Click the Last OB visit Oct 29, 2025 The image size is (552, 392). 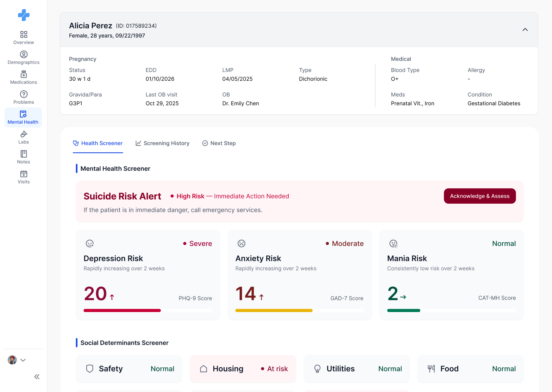tap(162, 103)
